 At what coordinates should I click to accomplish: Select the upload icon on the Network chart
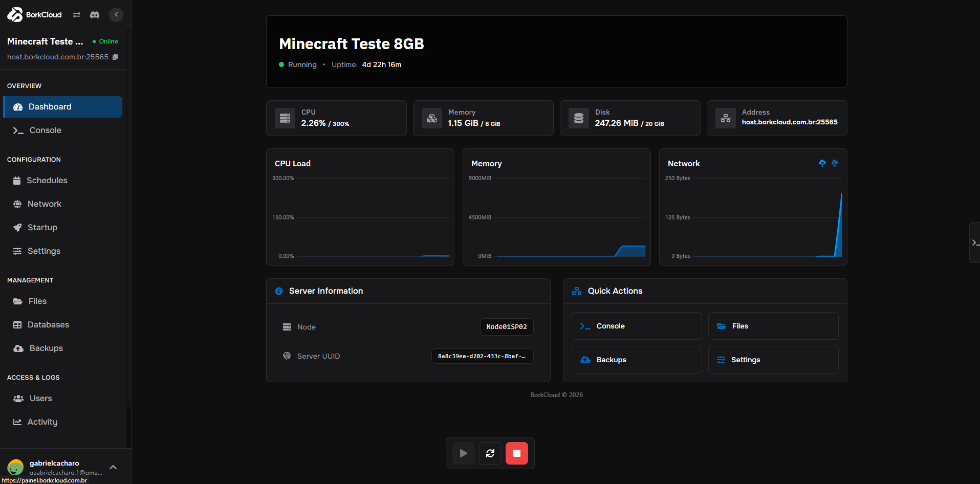(x=822, y=163)
